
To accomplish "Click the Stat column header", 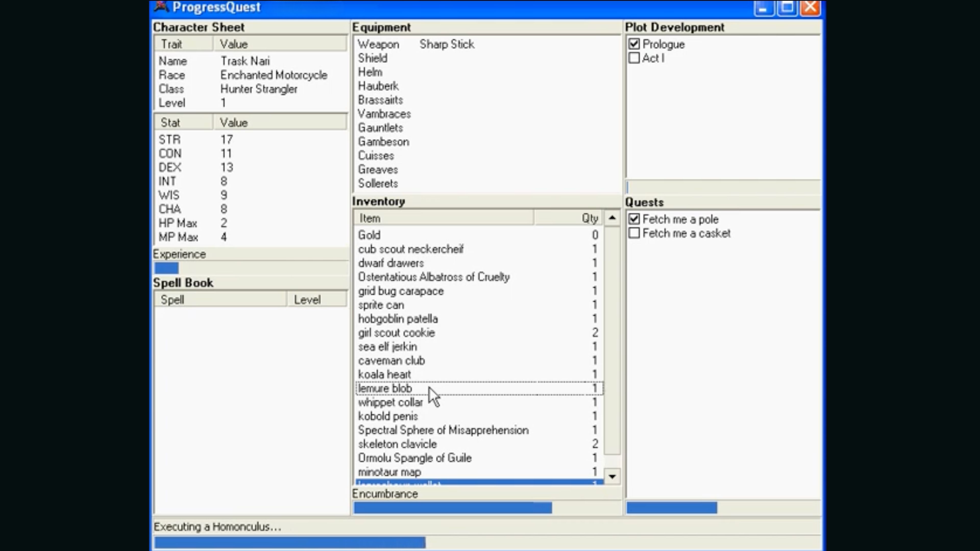I will (184, 122).
